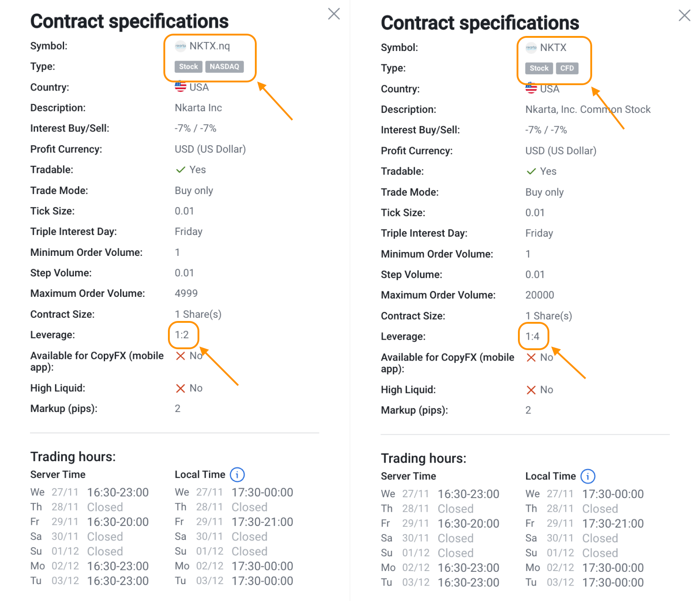
Task: Click the USA flag under the NASDAQ badge
Action: pyautogui.click(x=181, y=87)
